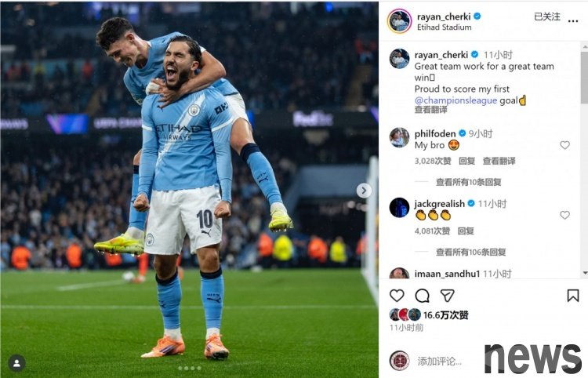Open the three-dot more options menu
This screenshot has height=378, width=588.
[x=573, y=21]
